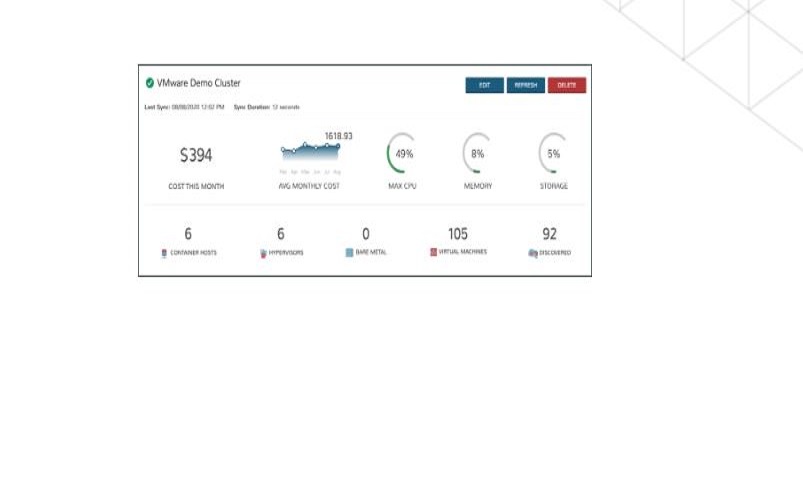
Task: Click the VIRTUAL MACHINES label
Action: pyautogui.click(x=463, y=252)
